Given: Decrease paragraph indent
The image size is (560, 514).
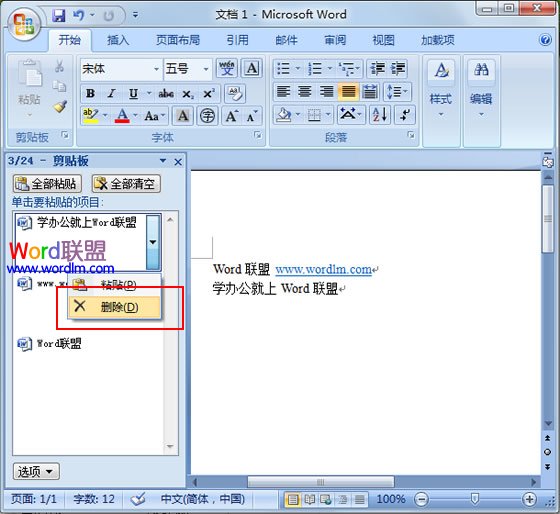Looking at the screenshot, I should (x=377, y=68).
